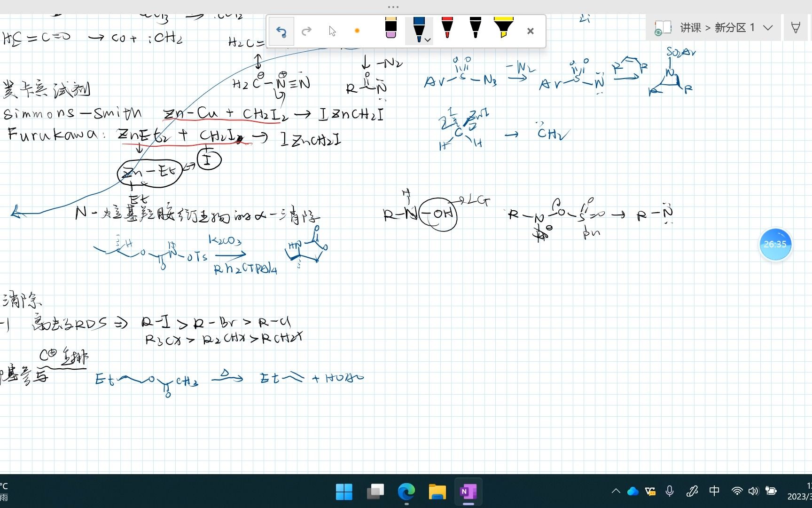The height and width of the screenshot is (508, 812).
Task: Open the weather widget on the taskbar
Action: [5, 492]
